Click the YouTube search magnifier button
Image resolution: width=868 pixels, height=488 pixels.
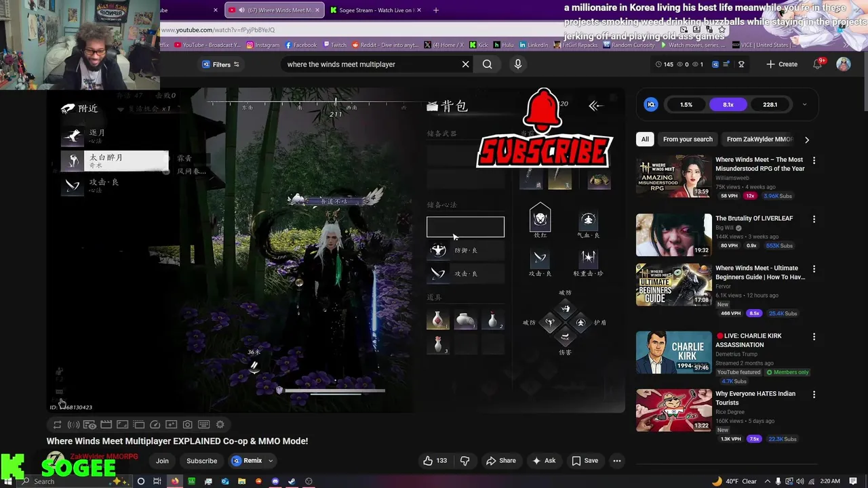click(487, 64)
